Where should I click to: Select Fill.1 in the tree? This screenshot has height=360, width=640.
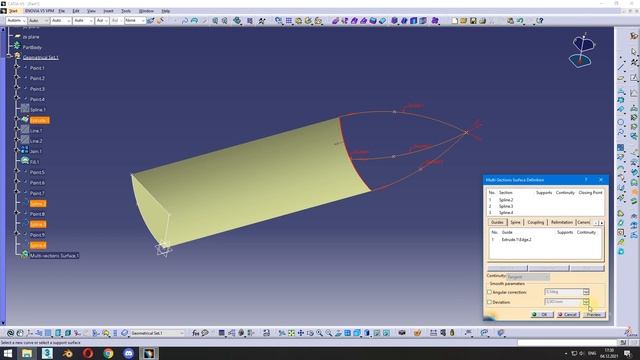click(x=34, y=162)
